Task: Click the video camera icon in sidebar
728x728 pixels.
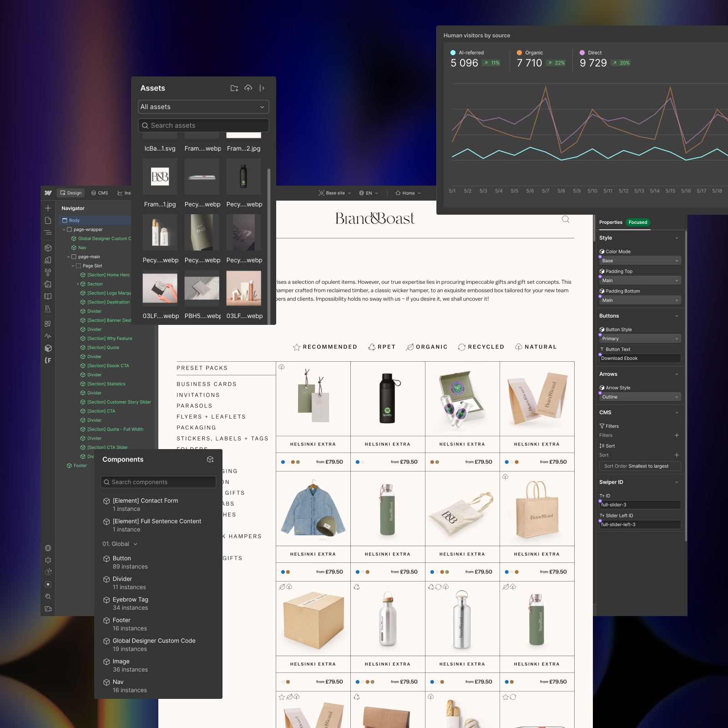Action: tap(48, 609)
